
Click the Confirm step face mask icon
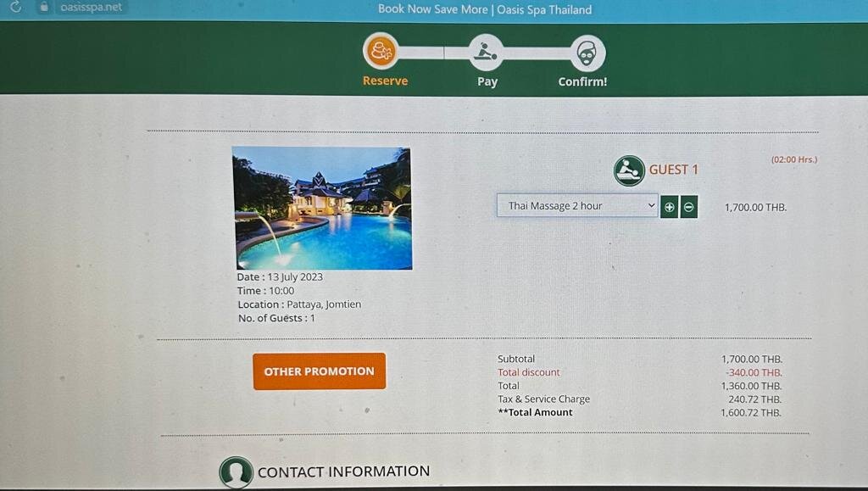coord(587,53)
